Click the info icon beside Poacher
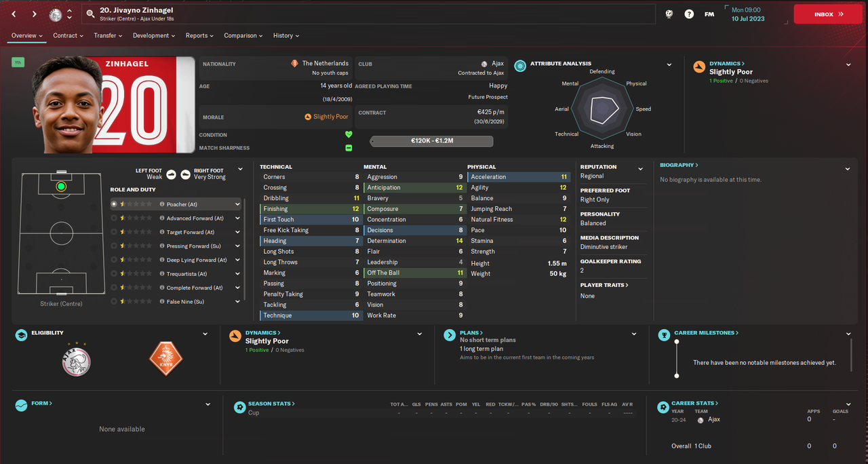The image size is (868, 464). pos(162,204)
